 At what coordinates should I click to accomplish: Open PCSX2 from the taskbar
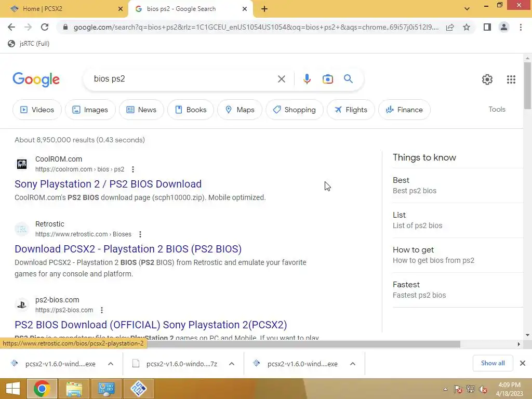pos(138,389)
